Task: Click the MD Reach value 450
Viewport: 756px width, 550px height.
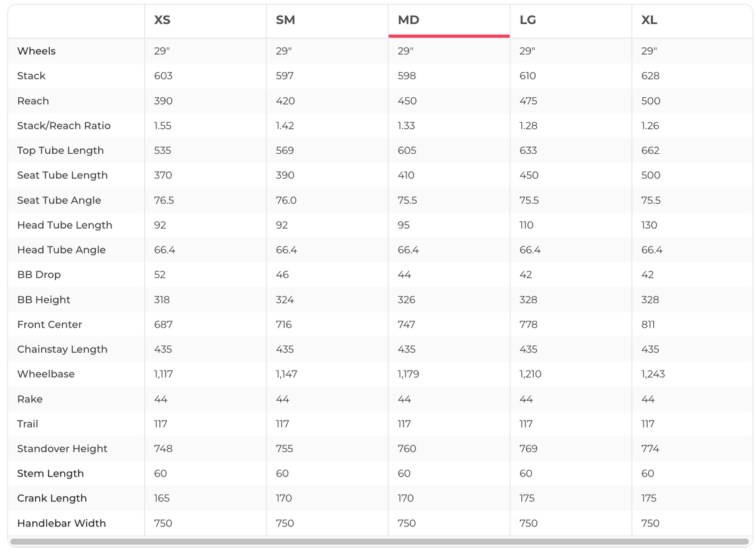Action: 407,101
